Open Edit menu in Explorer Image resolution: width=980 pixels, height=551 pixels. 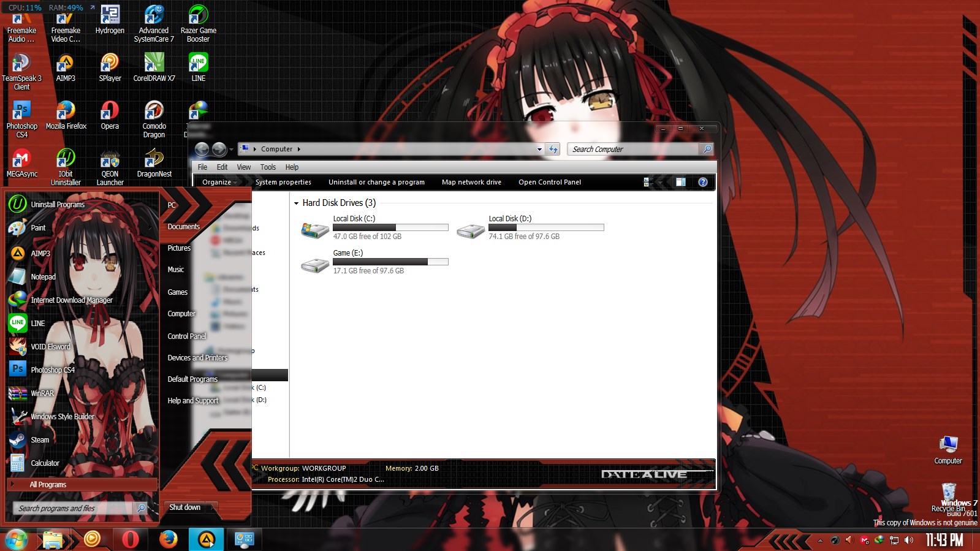[x=222, y=167]
